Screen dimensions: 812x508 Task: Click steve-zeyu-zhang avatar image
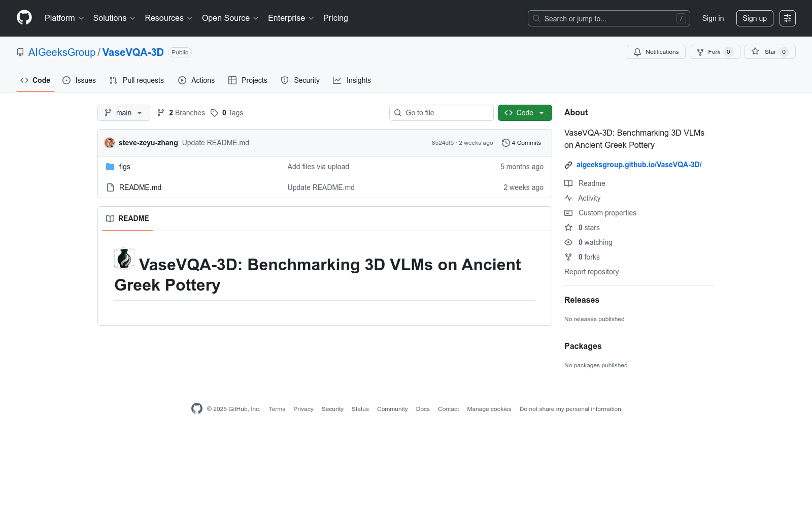tap(110, 143)
